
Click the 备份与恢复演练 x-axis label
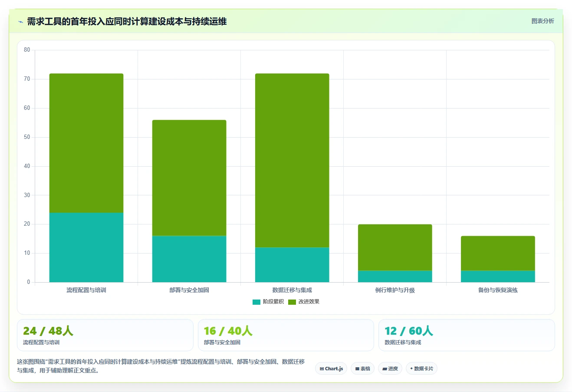498,290
